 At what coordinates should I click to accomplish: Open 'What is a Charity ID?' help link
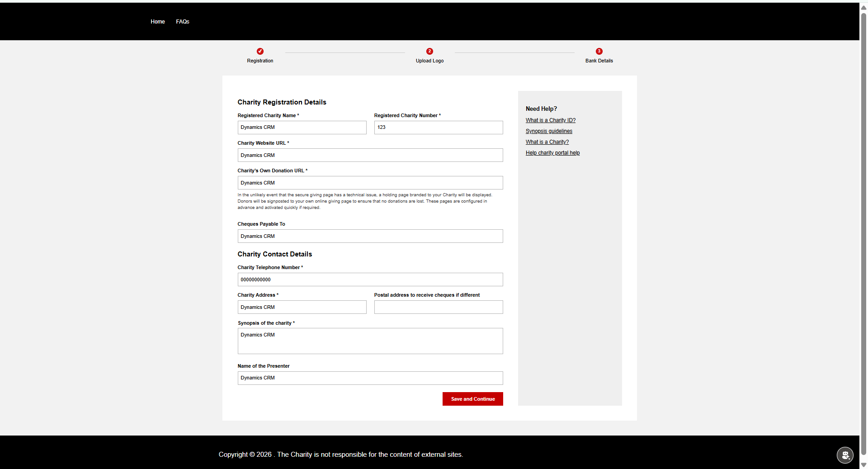(550, 120)
